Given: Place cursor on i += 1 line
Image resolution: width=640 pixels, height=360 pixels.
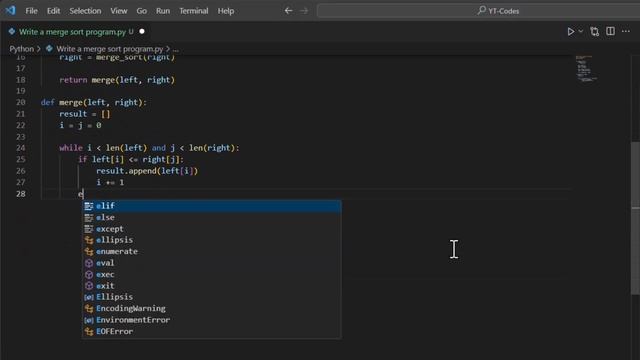Looking at the screenshot, I should coord(110,182).
